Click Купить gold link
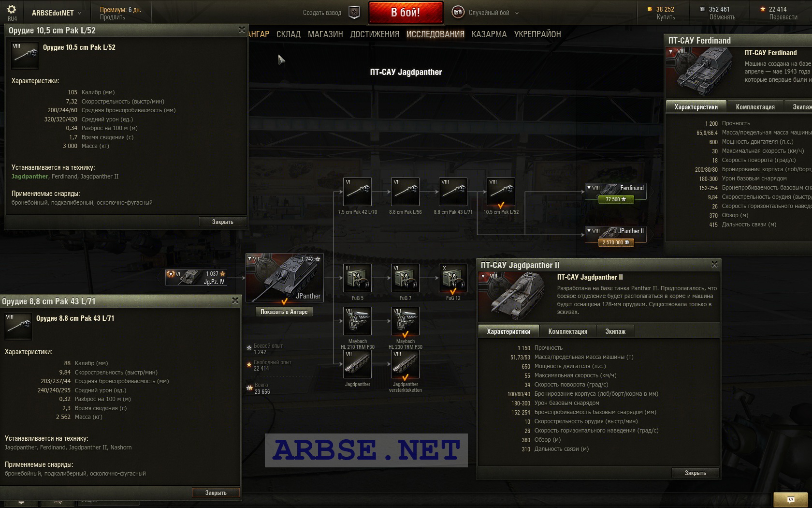 (665, 17)
